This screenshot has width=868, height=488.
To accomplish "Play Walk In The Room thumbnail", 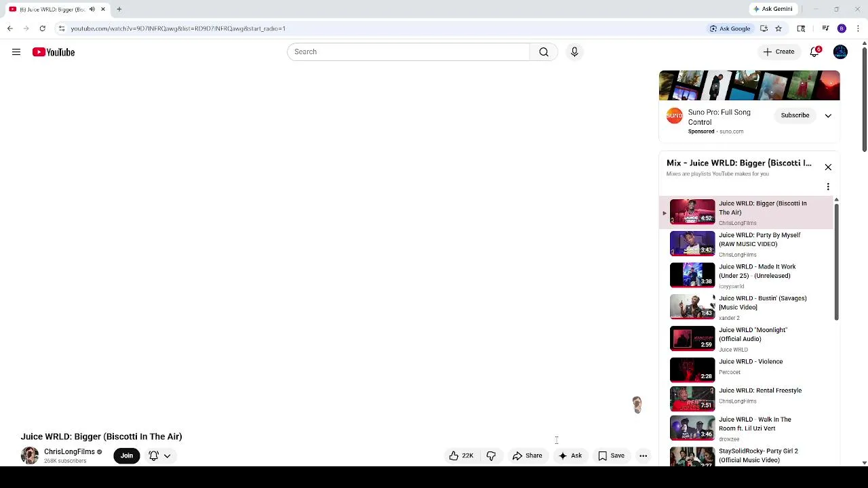I will pyautogui.click(x=692, y=428).
